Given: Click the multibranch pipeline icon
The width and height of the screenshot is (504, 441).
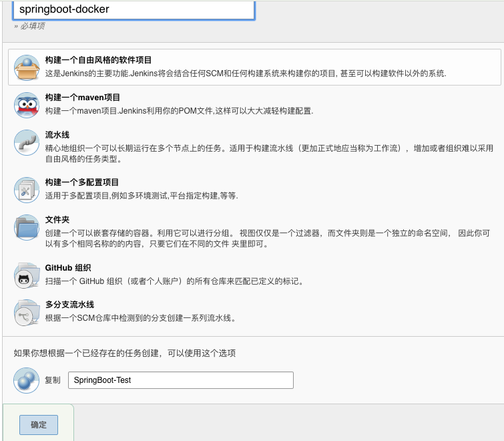Looking at the screenshot, I should 27,312.
